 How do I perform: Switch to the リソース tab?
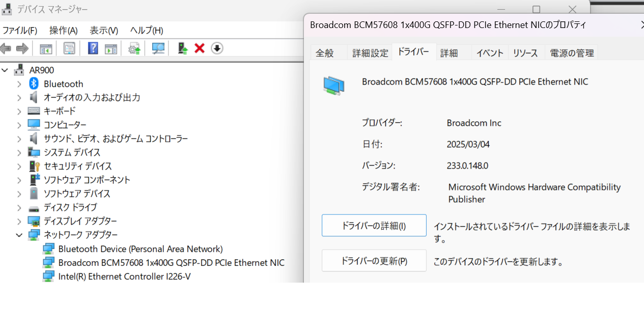[525, 53]
